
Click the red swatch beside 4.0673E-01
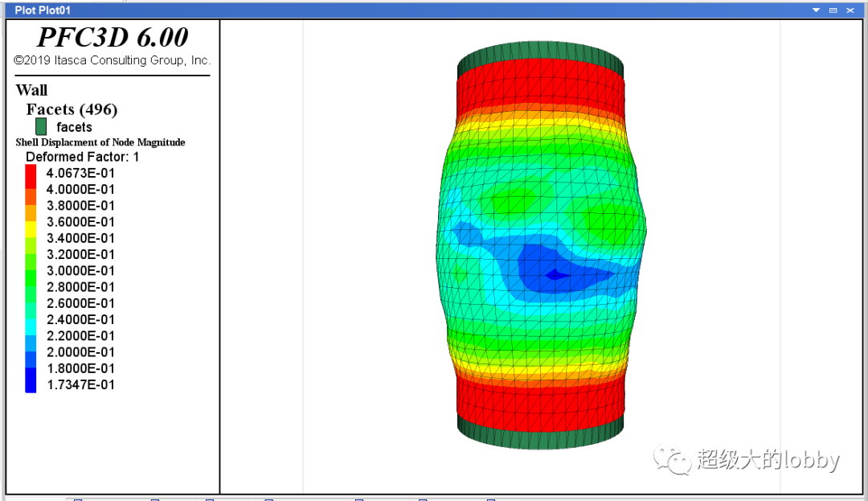(31, 177)
